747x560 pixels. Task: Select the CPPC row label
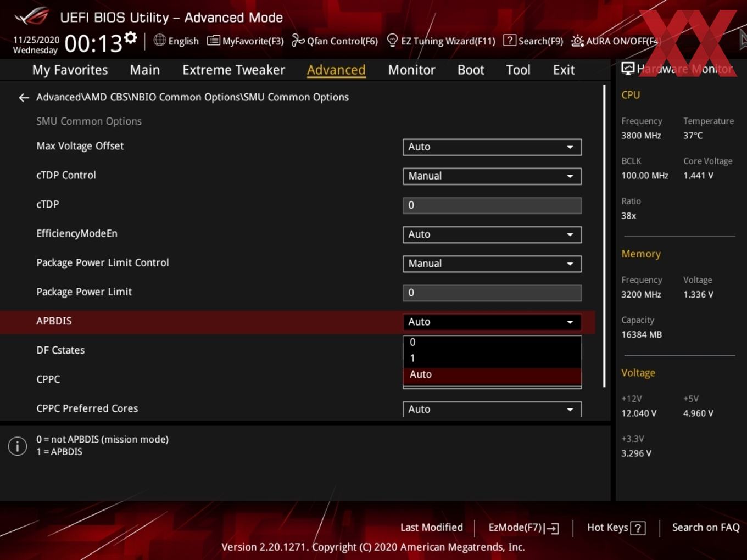tap(48, 379)
